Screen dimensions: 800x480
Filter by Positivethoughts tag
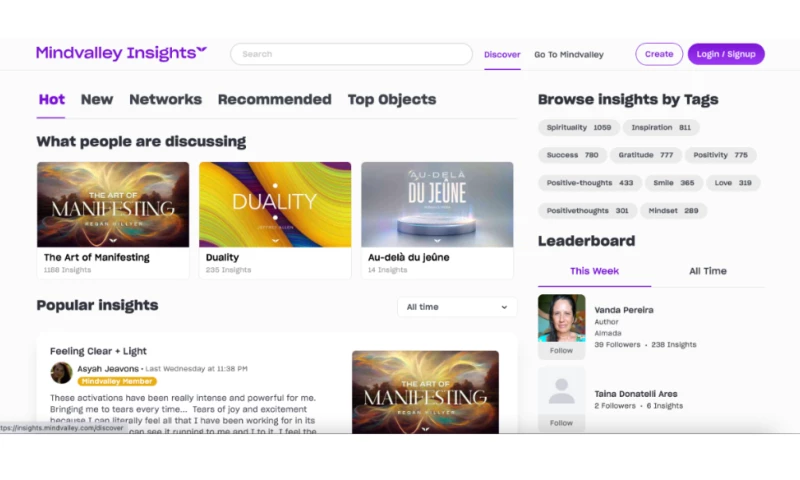coord(587,211)
